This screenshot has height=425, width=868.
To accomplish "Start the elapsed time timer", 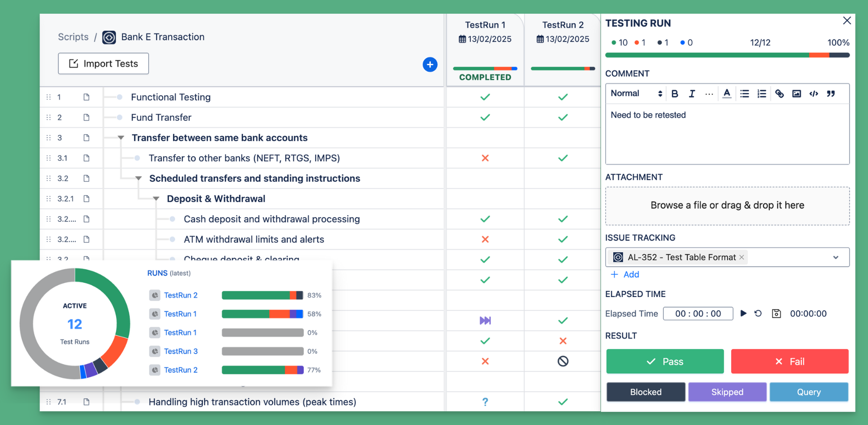I will tap(744, 313).
